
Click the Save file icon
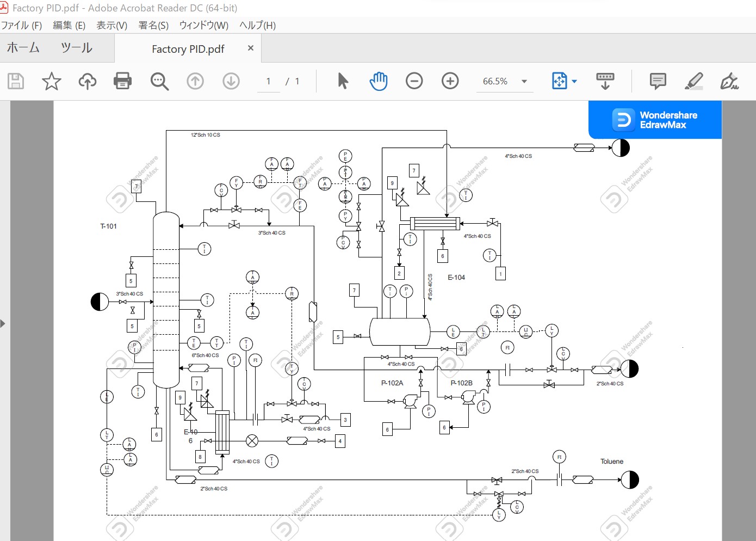pyautogui.click(x=16, y=81)
